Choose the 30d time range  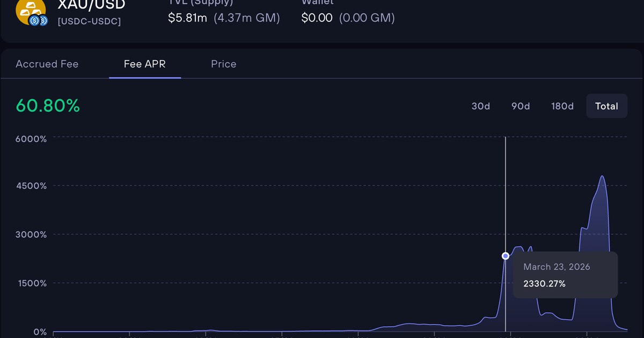tap(481, 106)
